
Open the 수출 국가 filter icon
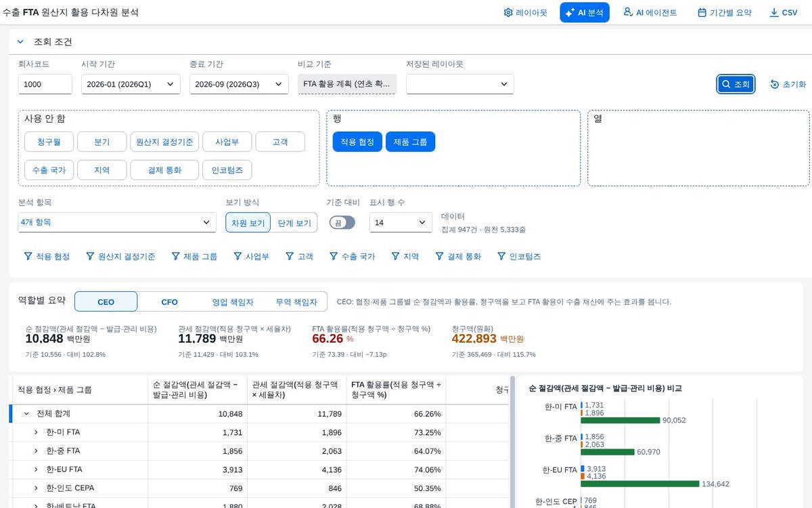tap(334, 257)
